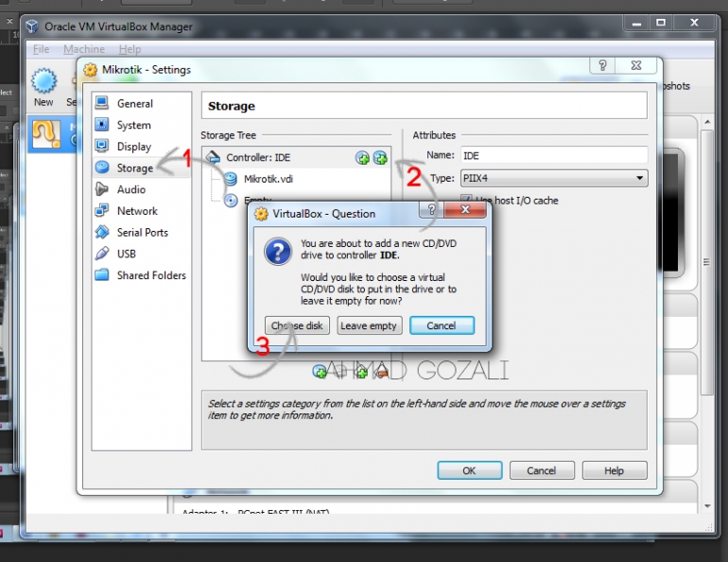Toggle the Use host I/O cache checkbox
Screen dimensions: 728x562
[466, 201]
